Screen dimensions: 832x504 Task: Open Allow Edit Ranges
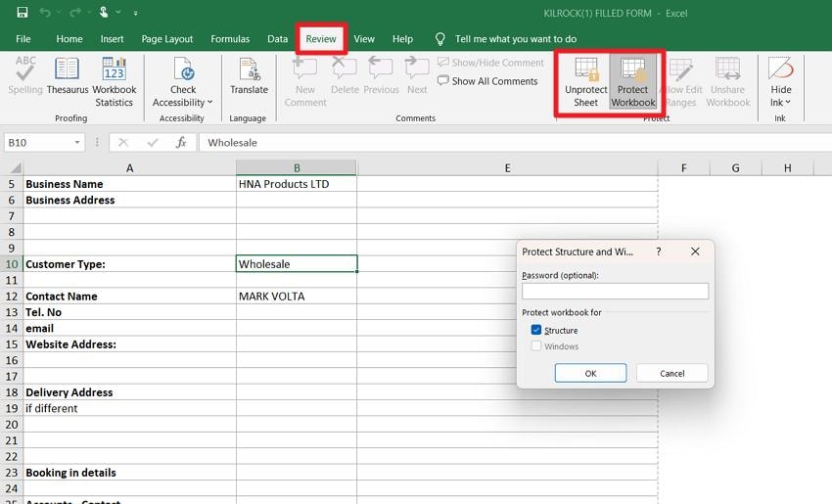[681, 82]
